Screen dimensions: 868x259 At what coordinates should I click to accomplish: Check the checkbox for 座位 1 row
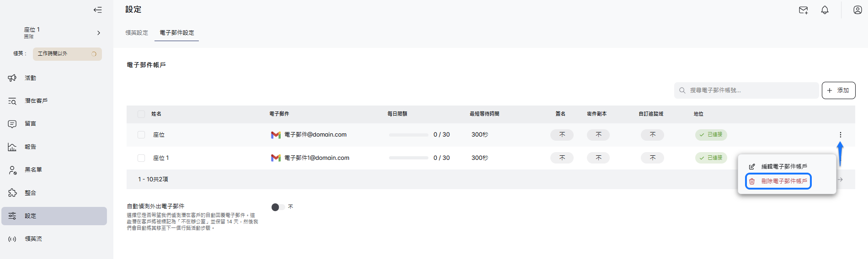tap(141, 158)
